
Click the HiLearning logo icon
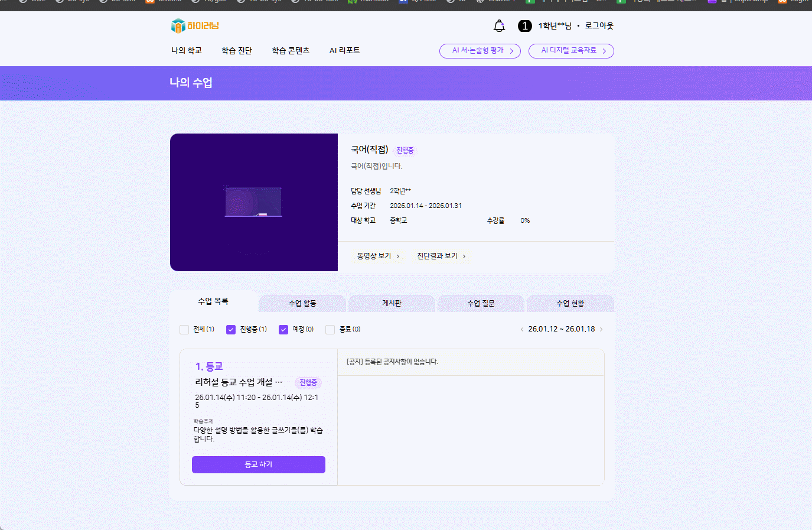(178, 25)
